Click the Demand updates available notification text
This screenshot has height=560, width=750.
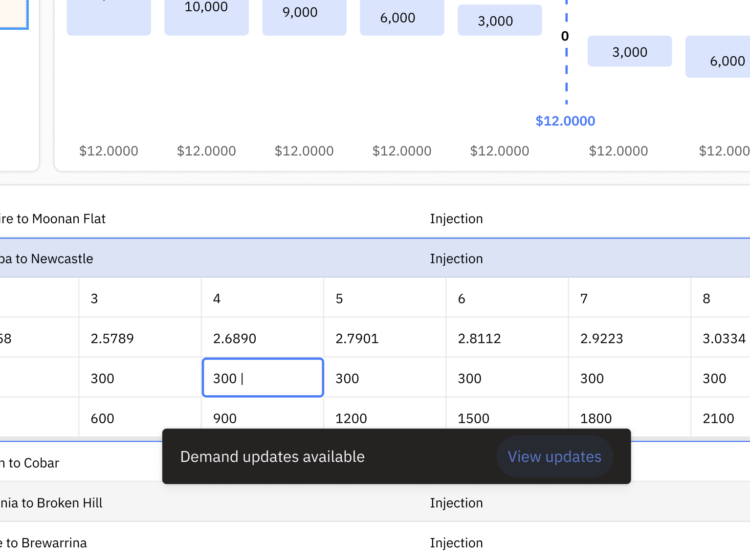tap(272, 456)
